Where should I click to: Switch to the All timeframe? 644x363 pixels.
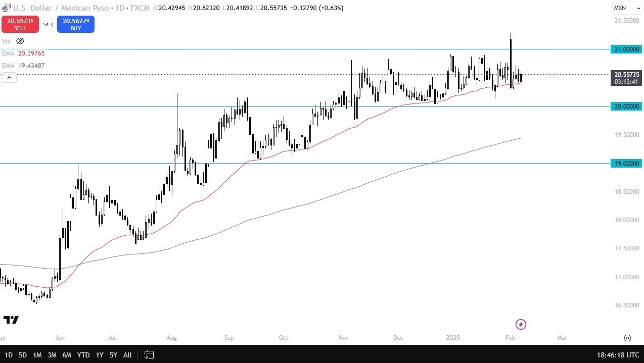(x=127, y=355)
